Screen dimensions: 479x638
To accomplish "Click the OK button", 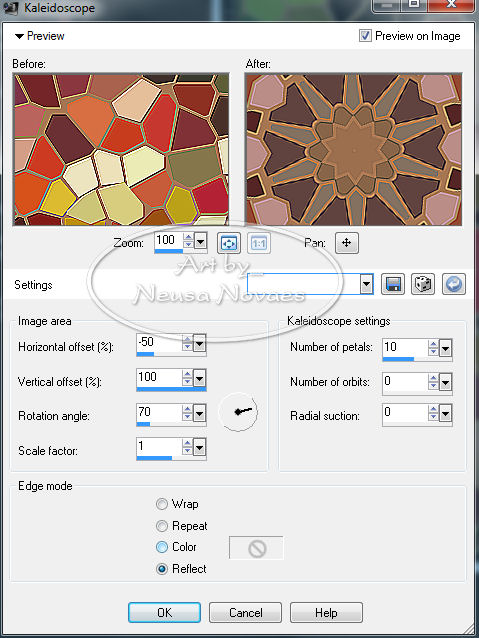I will 164,613.
